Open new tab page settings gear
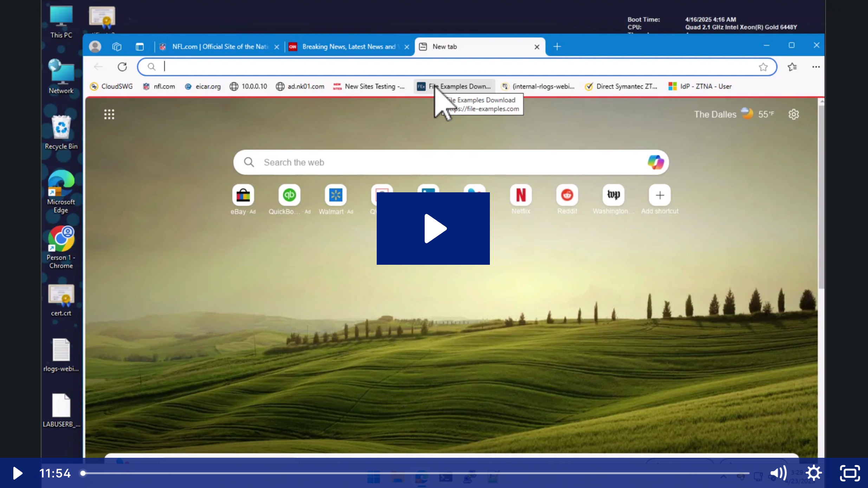The width and height of the screenshot is (868, 488). click(793, 114)
